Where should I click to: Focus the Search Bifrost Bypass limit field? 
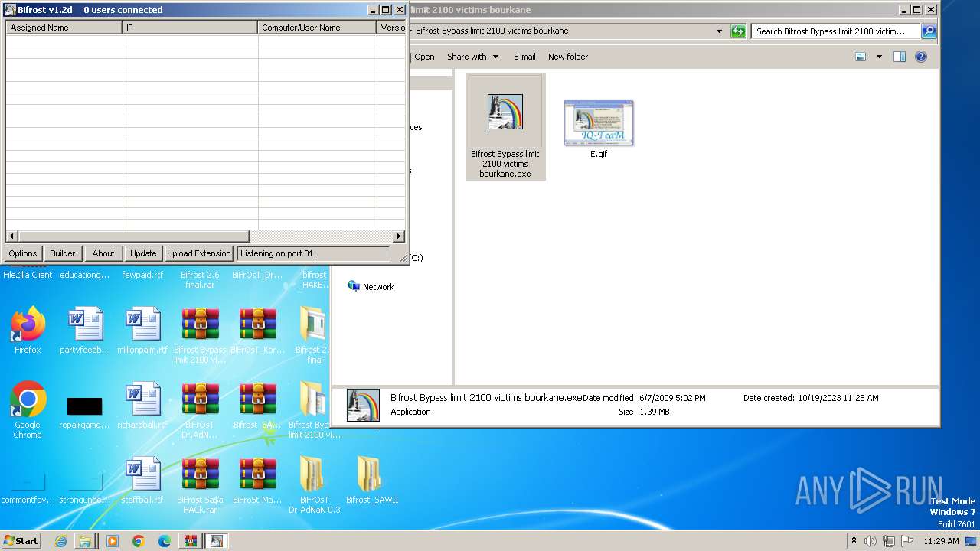click(836, 31)
